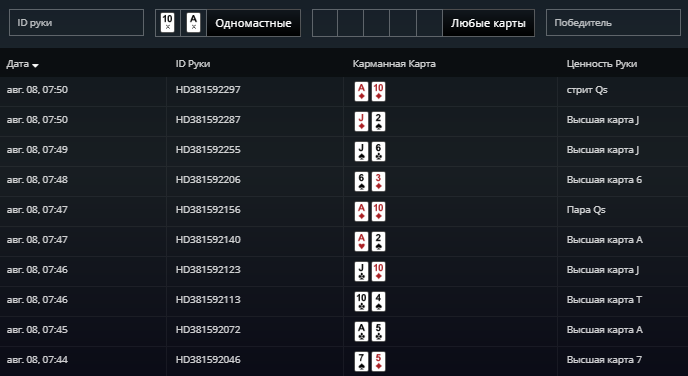Click Ace of diamonds in HD381592297 row
688x376 pixels.
pos(362,92)
